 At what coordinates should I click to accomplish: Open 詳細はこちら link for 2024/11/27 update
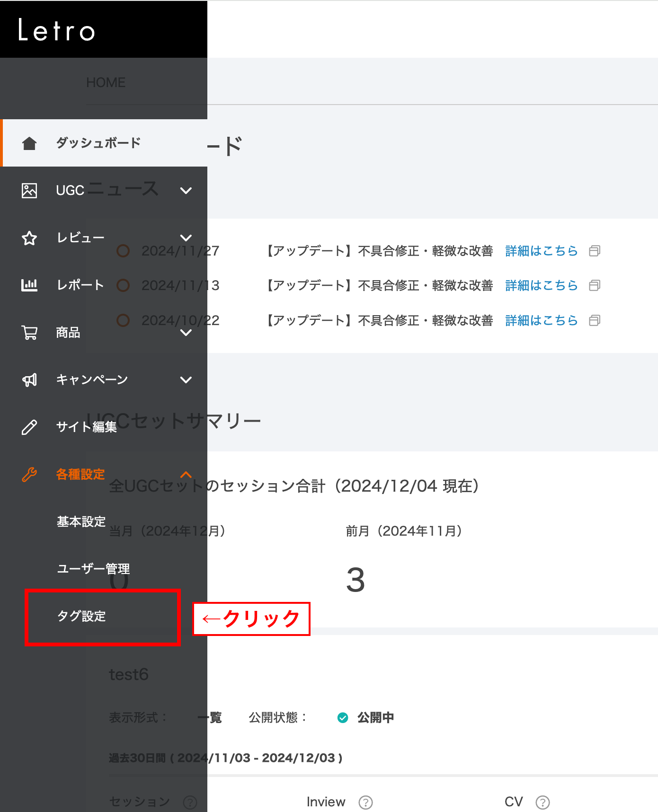(541, 251)
